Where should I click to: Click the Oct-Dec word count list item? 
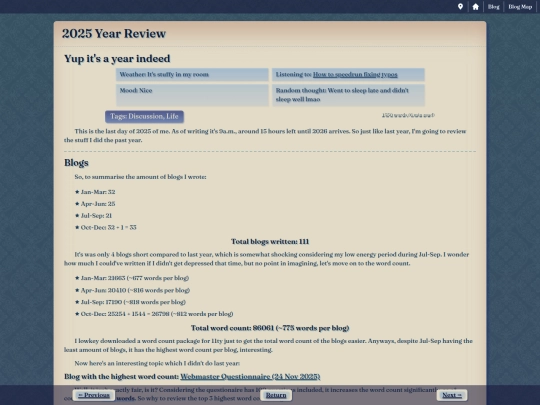pyautogui.click(x=154, y=314)
